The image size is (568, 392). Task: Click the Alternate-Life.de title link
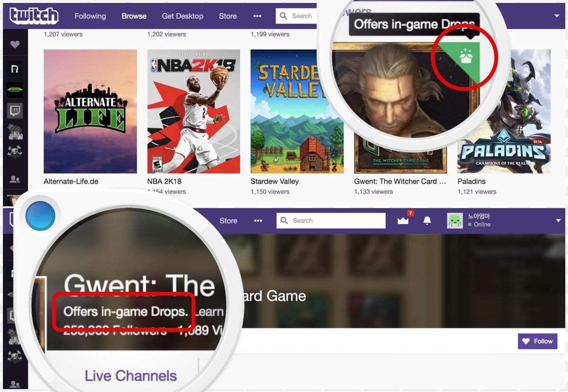[x=72, y=182]
